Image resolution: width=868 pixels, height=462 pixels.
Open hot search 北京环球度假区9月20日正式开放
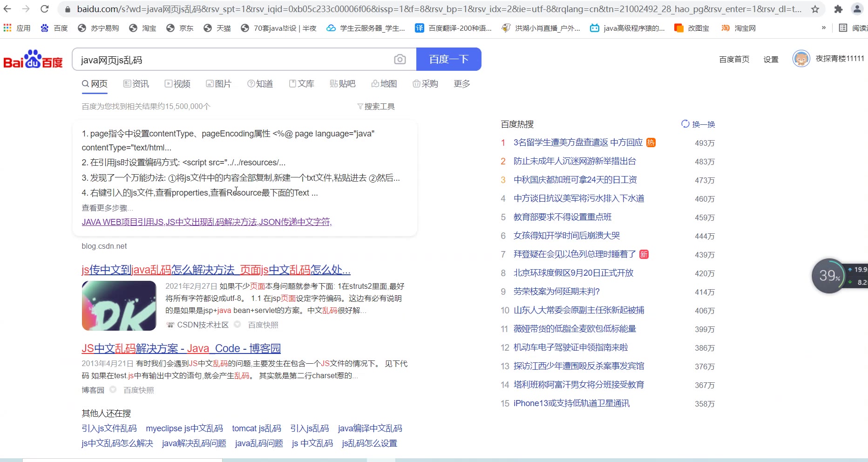click(x=573, y=273)
